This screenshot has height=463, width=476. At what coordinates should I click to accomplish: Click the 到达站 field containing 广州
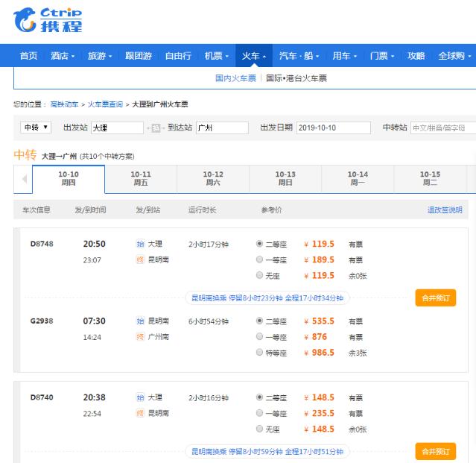tap(222, 128)
